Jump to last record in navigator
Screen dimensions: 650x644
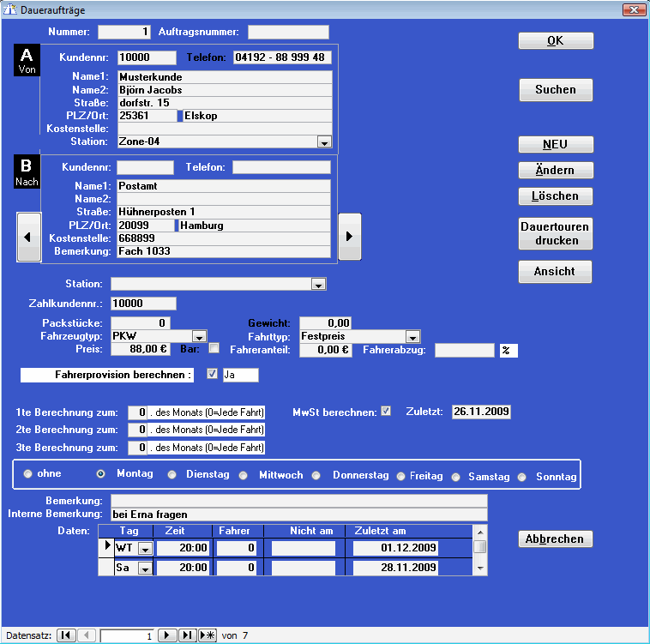(x=188, y=635)
